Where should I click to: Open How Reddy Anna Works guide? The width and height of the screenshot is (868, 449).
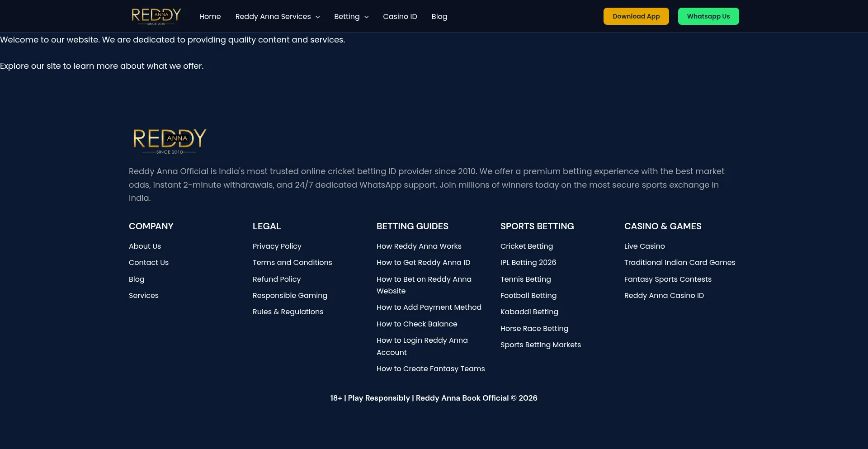coord(419,246)
